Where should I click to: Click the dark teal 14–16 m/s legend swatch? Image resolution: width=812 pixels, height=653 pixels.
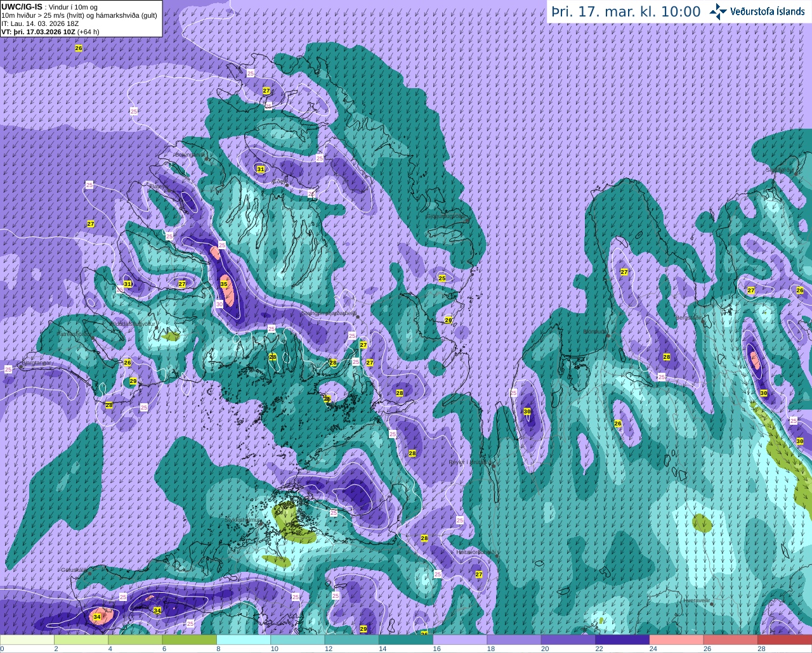[406, 640]
